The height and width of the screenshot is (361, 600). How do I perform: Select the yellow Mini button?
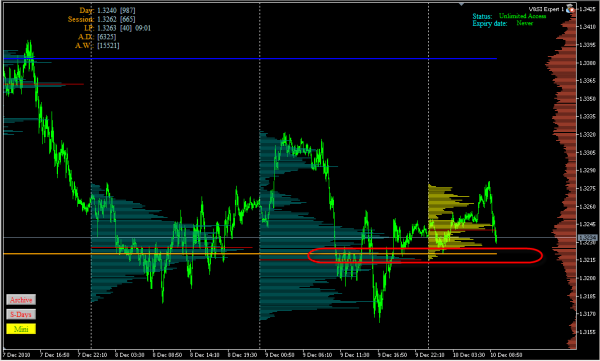[21, 329]
